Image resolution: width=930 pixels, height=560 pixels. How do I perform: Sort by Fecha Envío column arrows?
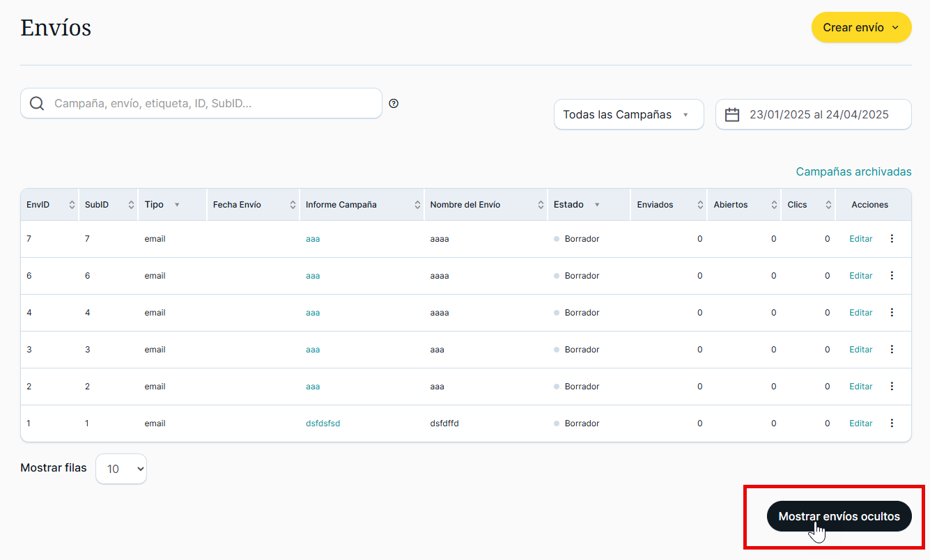pyautogui.click(x=293, y=205)
